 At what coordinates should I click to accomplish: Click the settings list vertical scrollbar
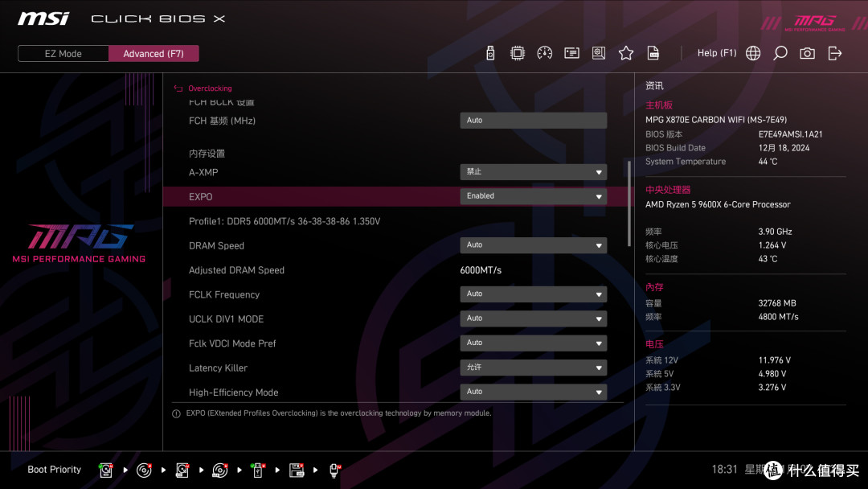[x=628, y=203]
